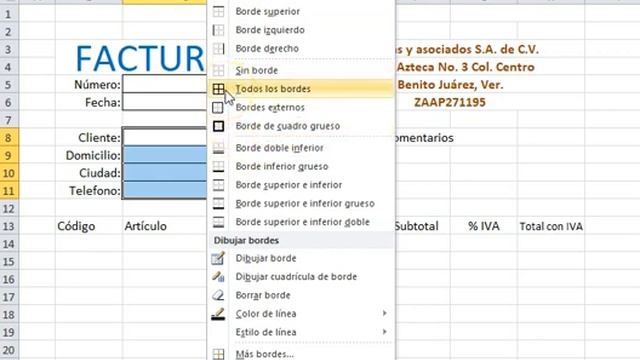Choose Borde superior e inferior text
Viewport: 640px width, 360px height.
pyautogui.click(x=289, y=185)
